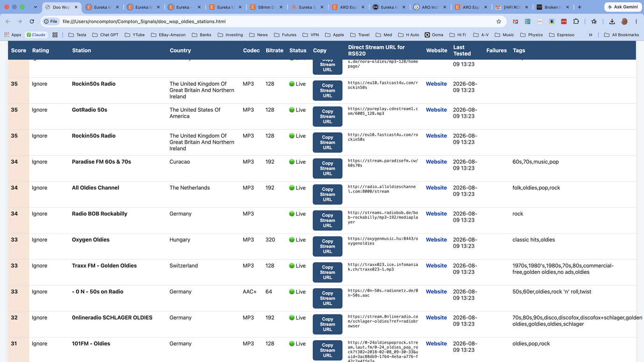Screen dimensions: 644x362
Task: Expand the Music bookmarks folder
Action: click(x=504, y=35)
